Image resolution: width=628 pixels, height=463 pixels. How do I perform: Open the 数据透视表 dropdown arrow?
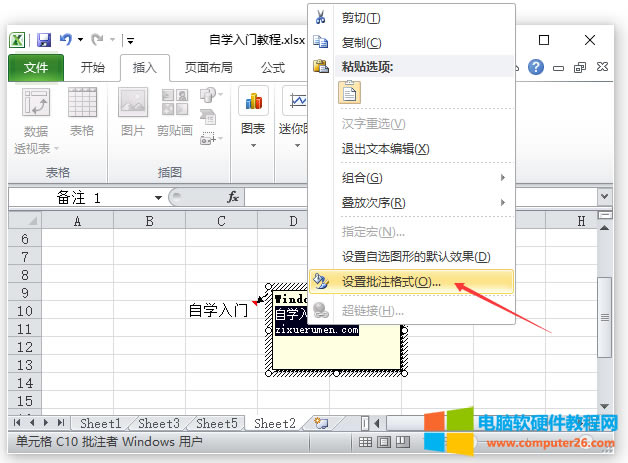click(56, 149)
